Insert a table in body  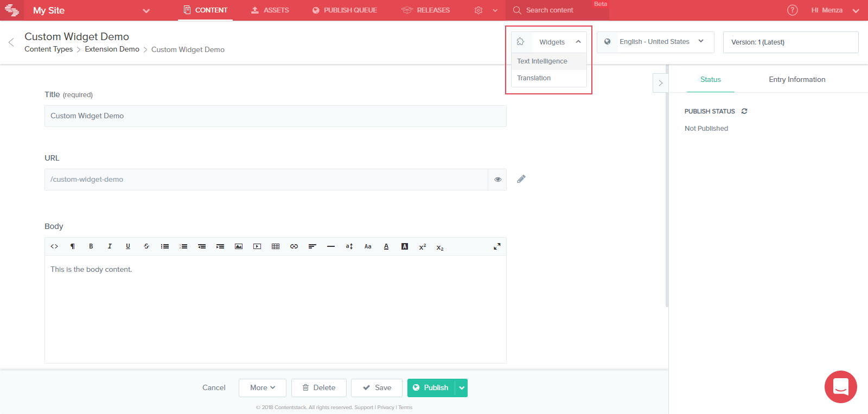click(276, 246)
